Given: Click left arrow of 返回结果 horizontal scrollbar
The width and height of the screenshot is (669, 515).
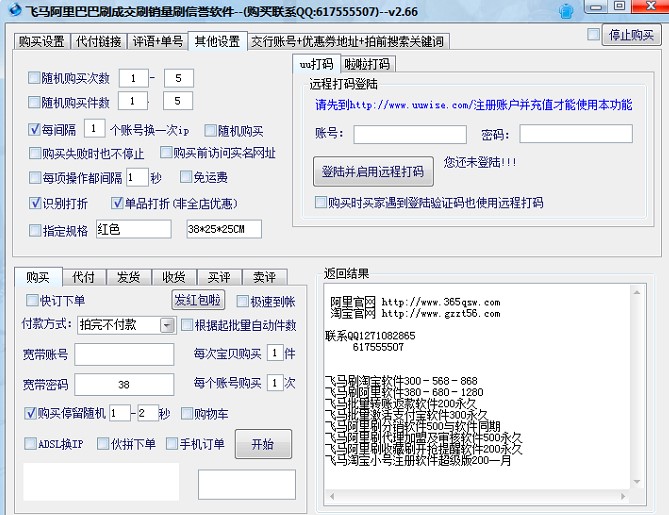Looking at the screenshot, I should click(x=332, y=496).
